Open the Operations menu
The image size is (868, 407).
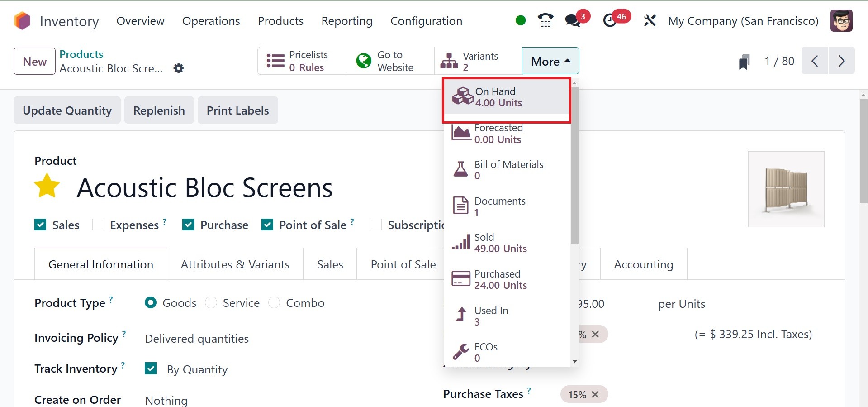pos(211,21)
